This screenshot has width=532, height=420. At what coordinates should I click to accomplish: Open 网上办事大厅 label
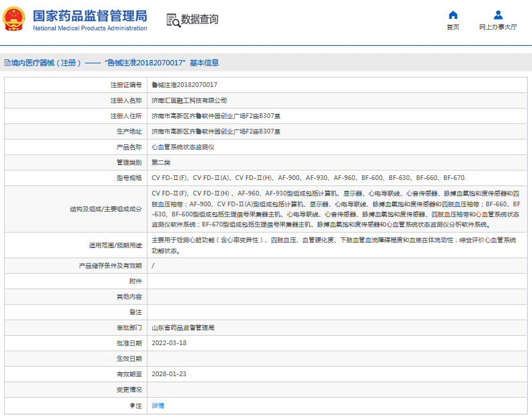(498, 27)
